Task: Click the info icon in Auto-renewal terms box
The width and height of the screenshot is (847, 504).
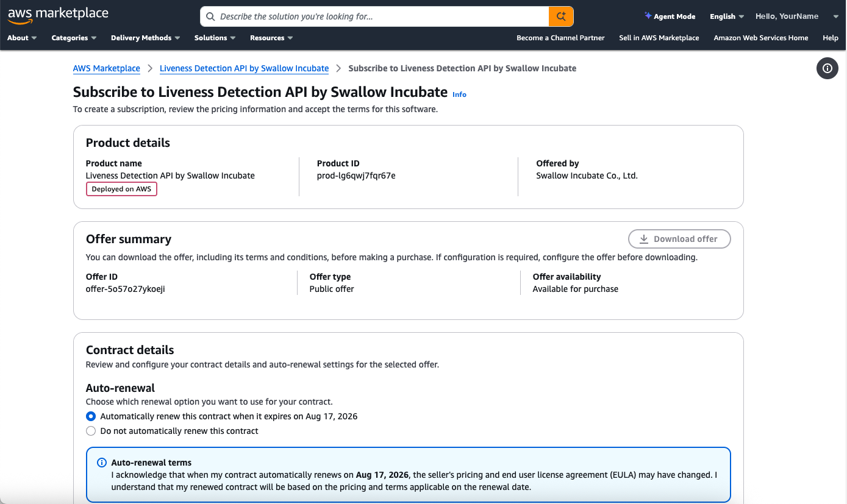Action: pos(102,463)
